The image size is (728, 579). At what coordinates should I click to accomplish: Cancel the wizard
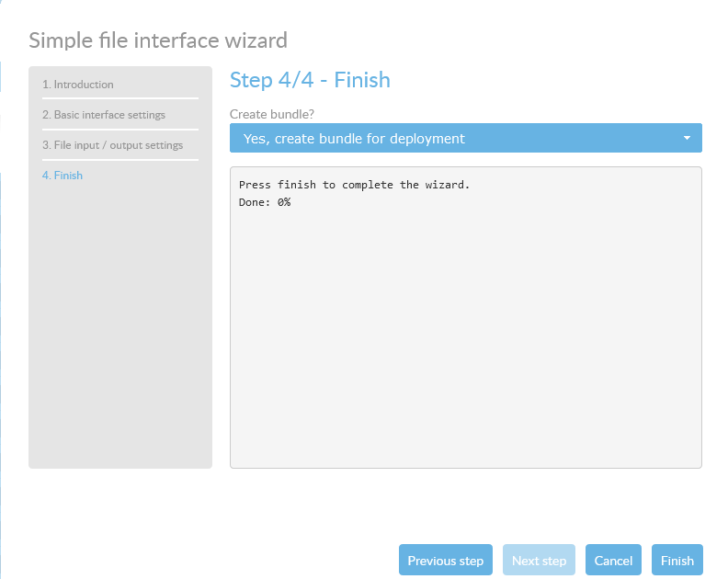[613, 561]
